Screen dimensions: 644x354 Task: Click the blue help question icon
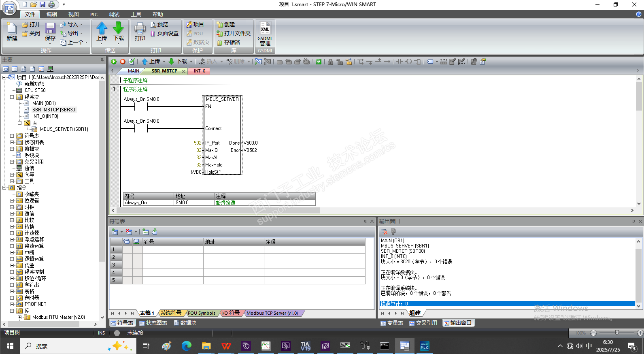[x=638, y=14]
